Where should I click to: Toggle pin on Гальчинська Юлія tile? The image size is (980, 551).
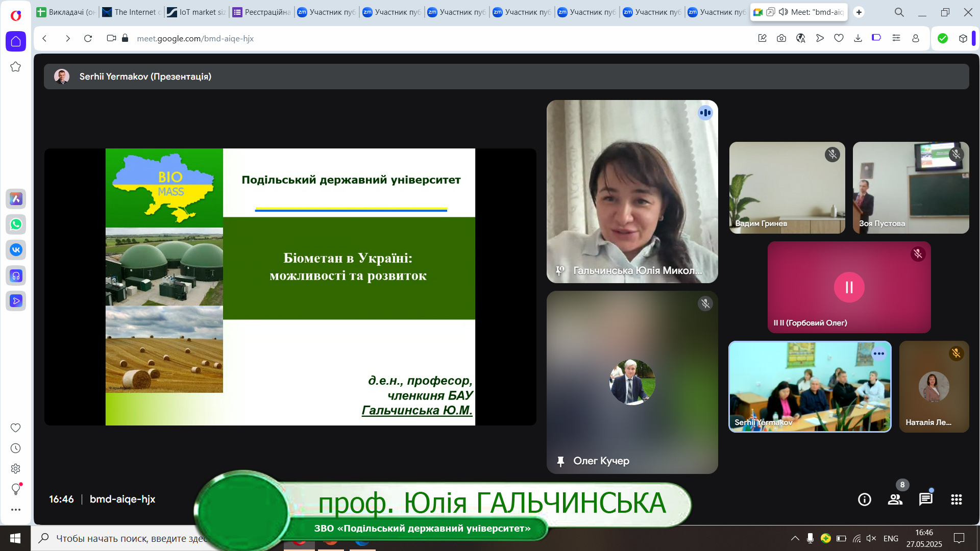(560, 271)
